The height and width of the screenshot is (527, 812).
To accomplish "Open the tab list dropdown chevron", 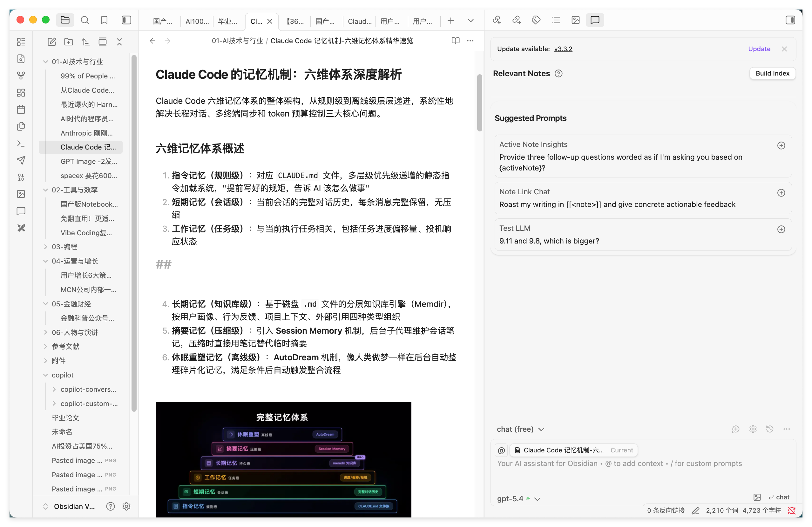I will pos(470,21).
